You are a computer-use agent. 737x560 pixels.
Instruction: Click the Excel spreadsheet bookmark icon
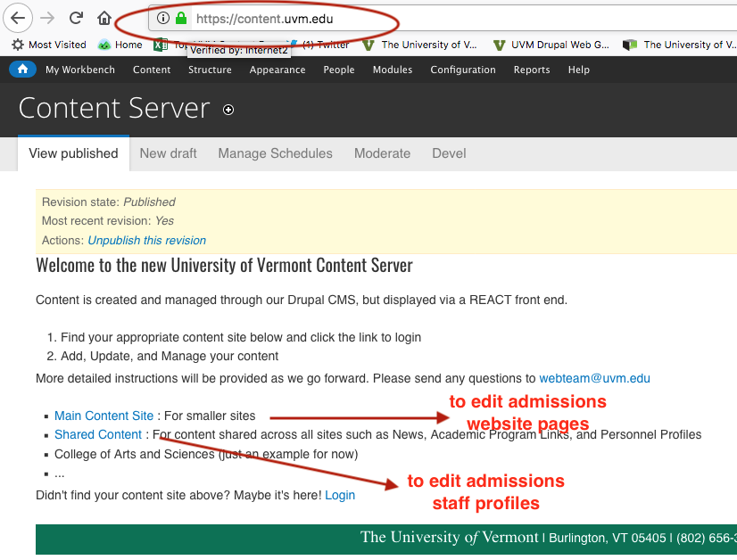(x=161, y=45)
